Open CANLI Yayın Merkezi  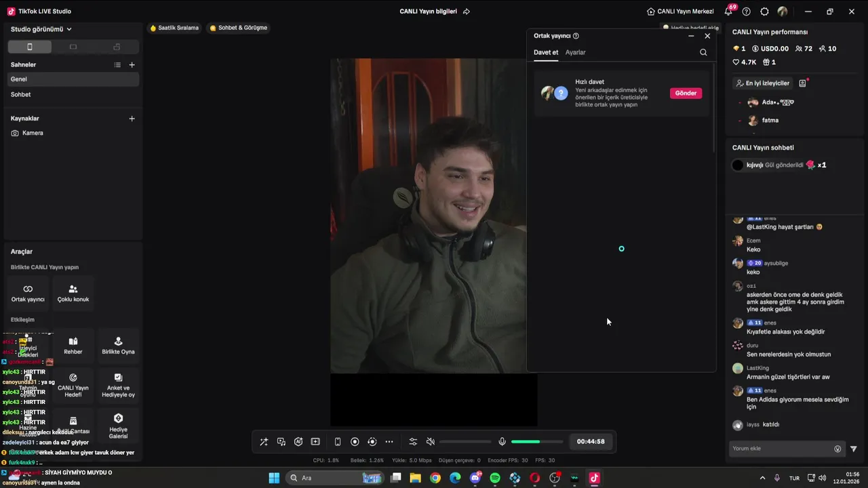point(680,12)
